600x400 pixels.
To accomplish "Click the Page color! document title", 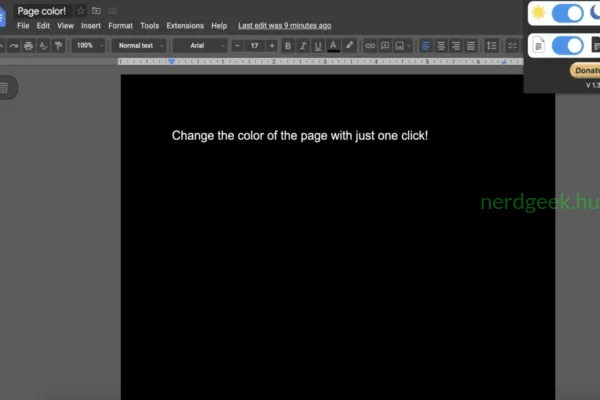I will pyautogui.click(x=42, y=11).
